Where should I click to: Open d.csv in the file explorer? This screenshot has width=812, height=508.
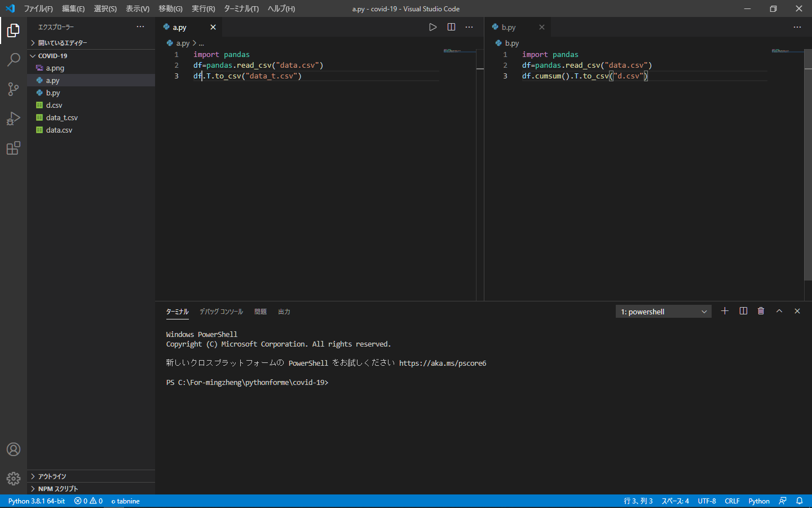pos(91,105)
